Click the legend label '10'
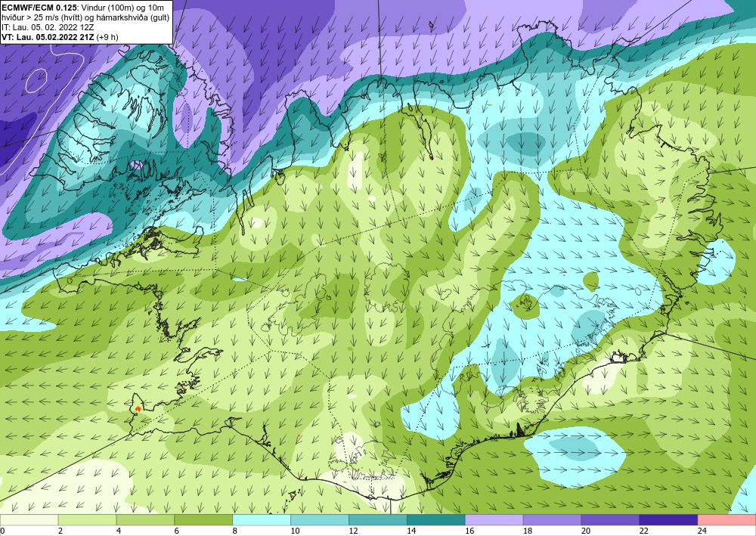Image resolution: width=756 pixels, height=536 pixels. [x=295, y=531]
